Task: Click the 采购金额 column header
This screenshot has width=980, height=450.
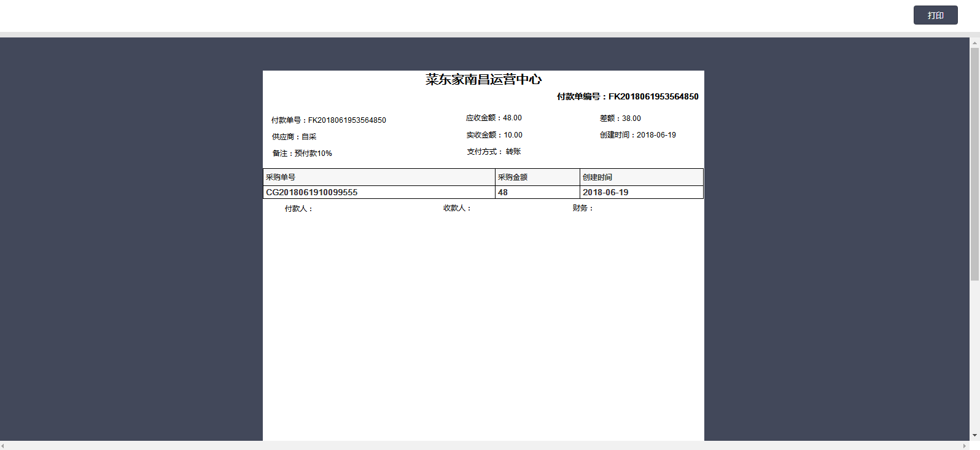Action: click(513, 177)
